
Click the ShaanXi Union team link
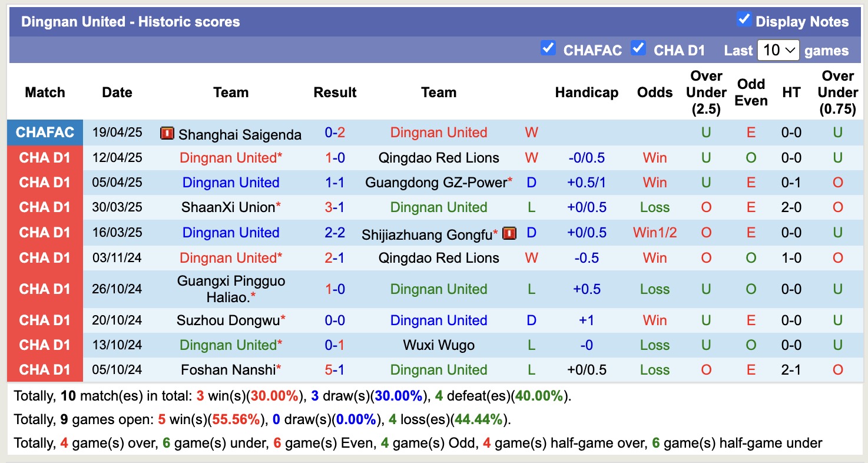click(228, 207)
